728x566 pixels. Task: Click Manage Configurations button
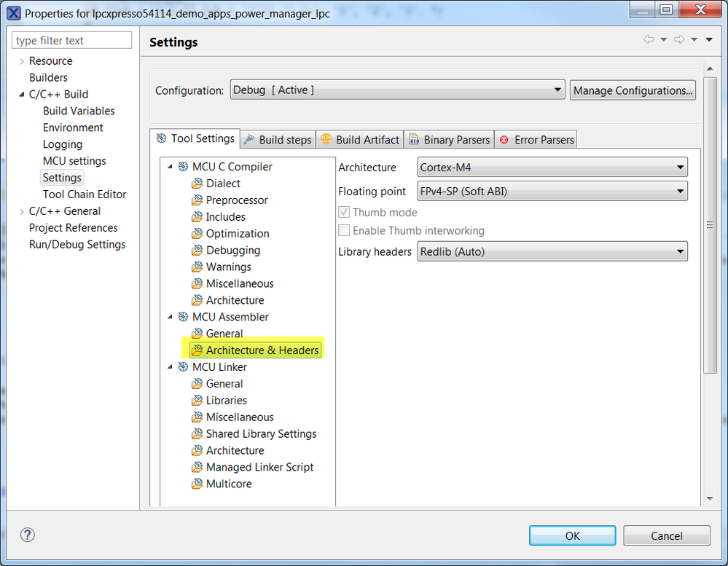(633, 90)
